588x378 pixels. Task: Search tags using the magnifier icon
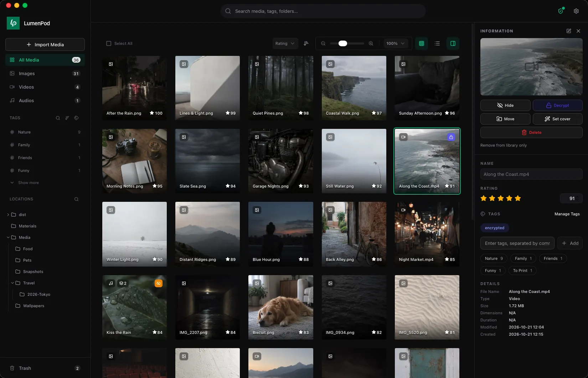[x=58, y=118]
